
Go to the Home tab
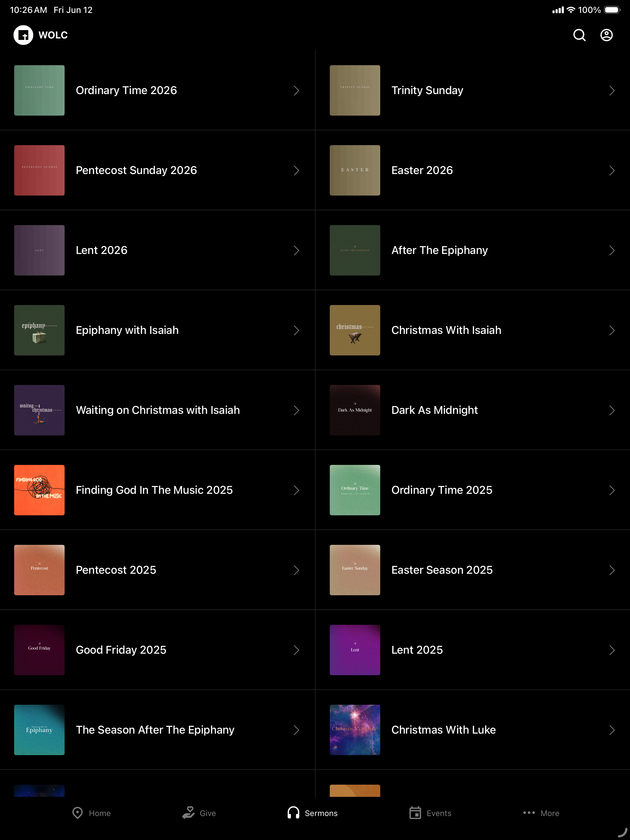pos(91,813)
